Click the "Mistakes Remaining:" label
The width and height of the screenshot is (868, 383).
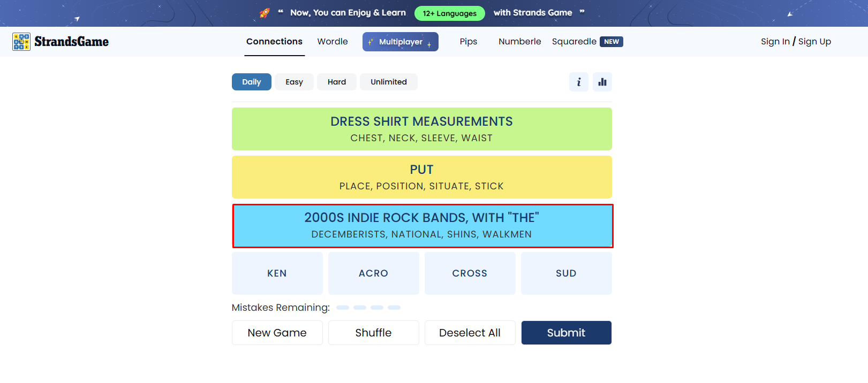(281, 308)
